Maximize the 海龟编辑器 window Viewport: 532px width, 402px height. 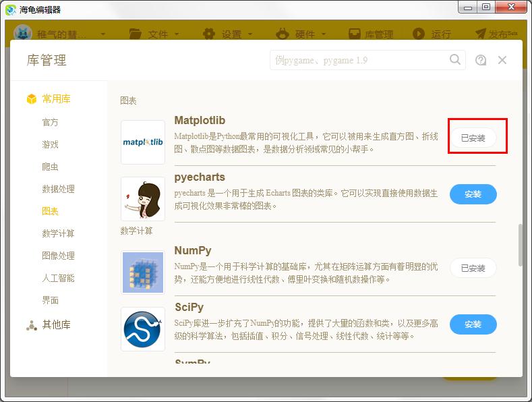[x=486, y=7]
